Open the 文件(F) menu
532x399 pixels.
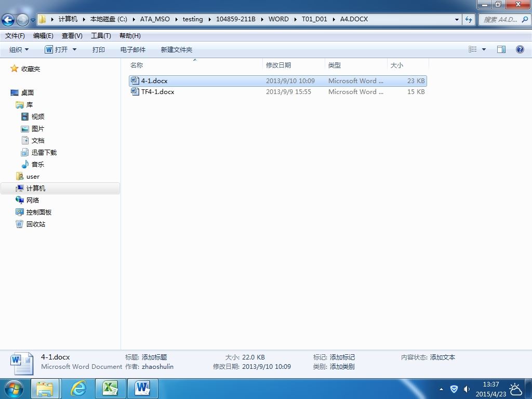[15, 36]
